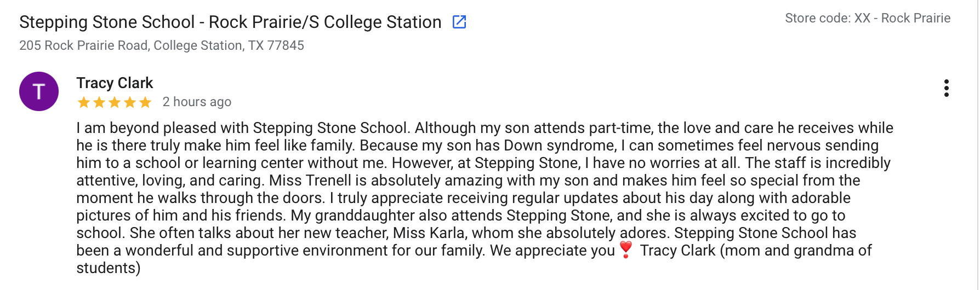Click the fifth star in the rating

click(145, 102)
